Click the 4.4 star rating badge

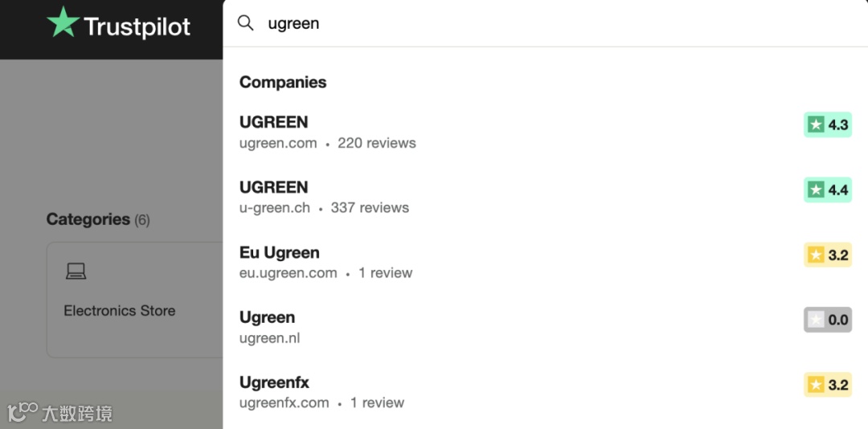828,190
